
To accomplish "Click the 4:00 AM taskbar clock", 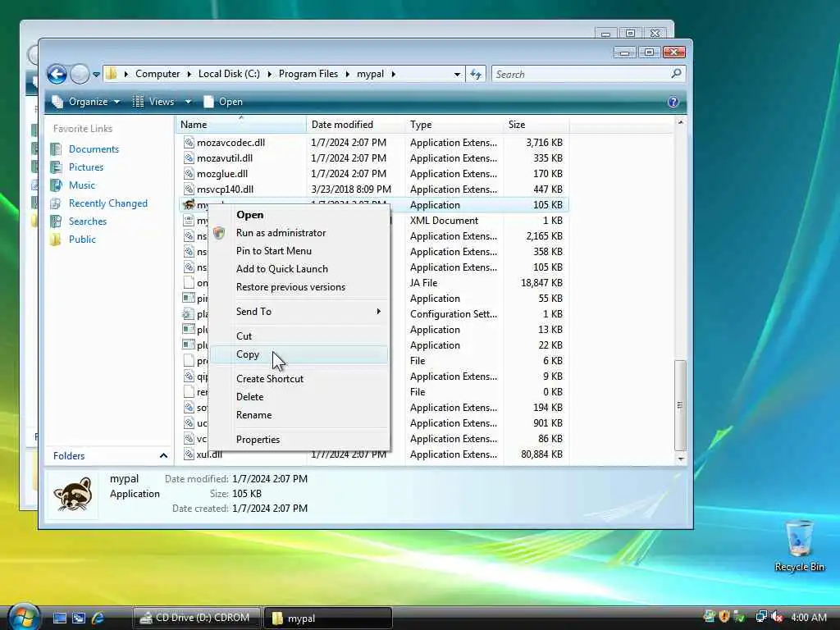I will (x=808, y=617).
